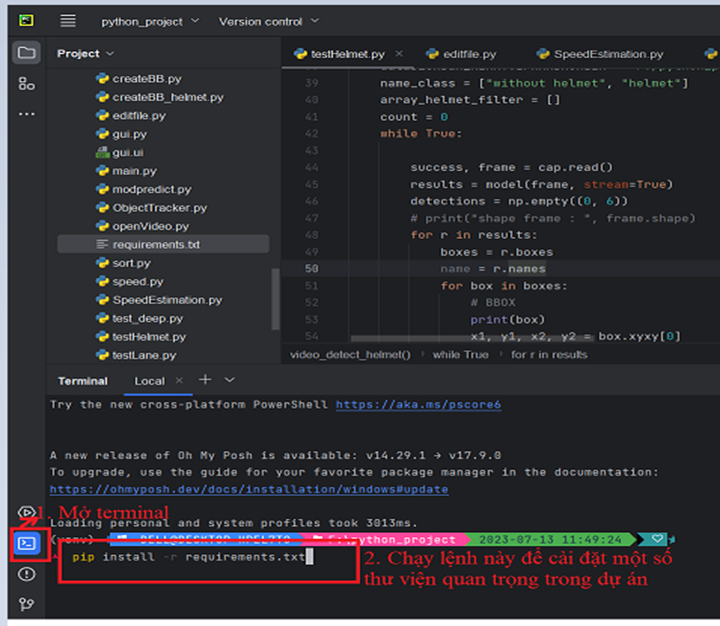Open the Version control dropdown
The width and height of the screenshot is (720, 626).
[x=269, y=21]
